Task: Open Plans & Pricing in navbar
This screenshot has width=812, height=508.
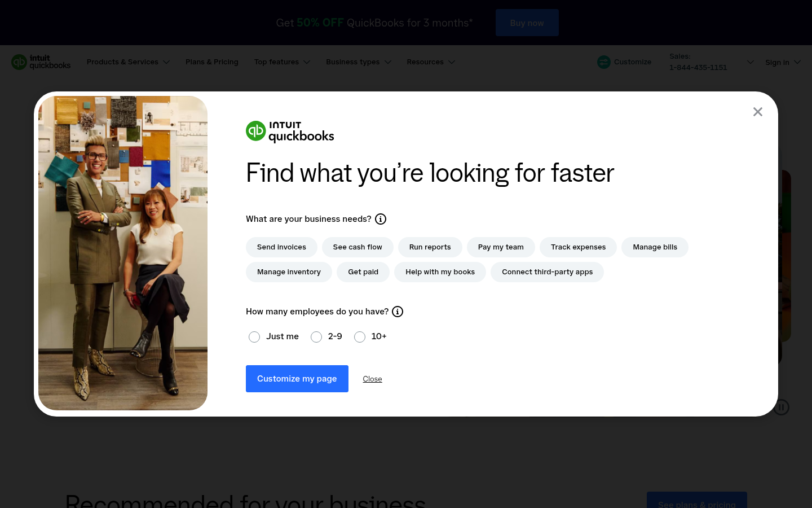Action: [212, 62]
